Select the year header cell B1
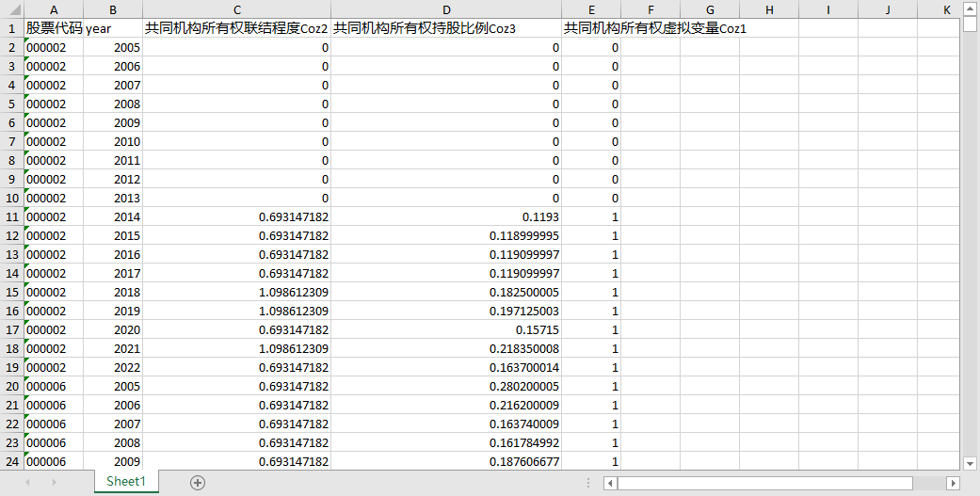This screenshot has width=980, height=496. [112, 29]
